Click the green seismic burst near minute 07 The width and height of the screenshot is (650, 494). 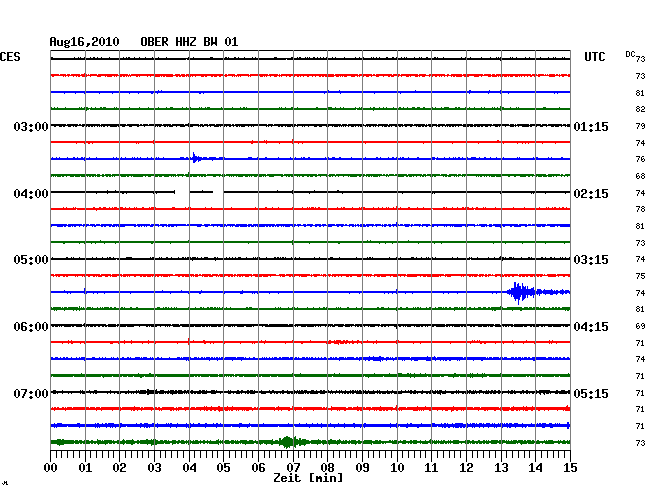[x=290, y=442]
